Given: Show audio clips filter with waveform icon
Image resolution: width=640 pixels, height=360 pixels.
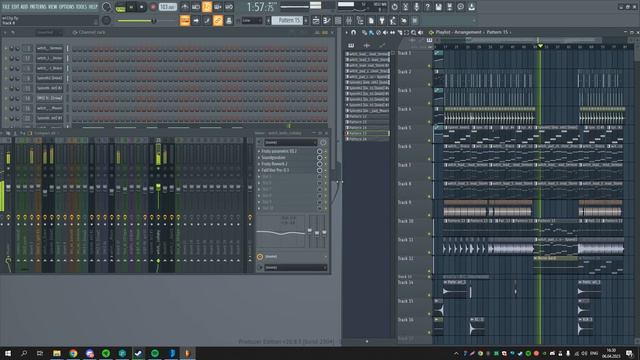Looking at the screenshot, I should 367,45.
